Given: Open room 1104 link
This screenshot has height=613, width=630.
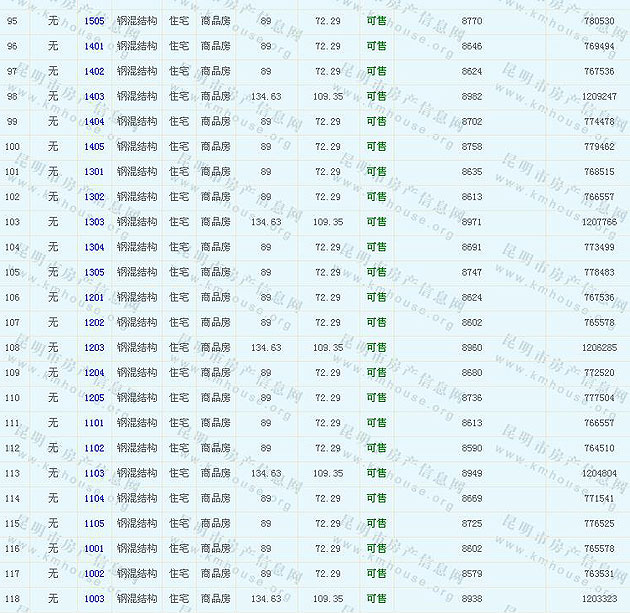Looking at the screenshot, I should 94,498.
